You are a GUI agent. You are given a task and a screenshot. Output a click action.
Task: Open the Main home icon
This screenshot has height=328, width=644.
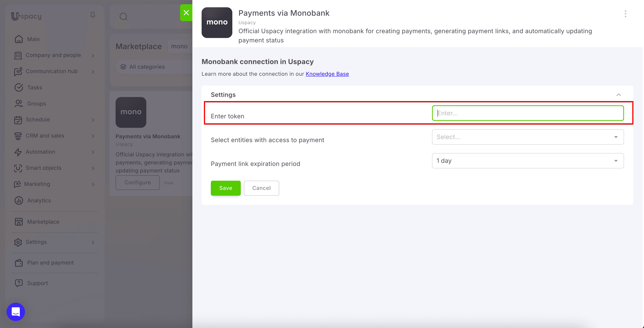pos(19,39)
